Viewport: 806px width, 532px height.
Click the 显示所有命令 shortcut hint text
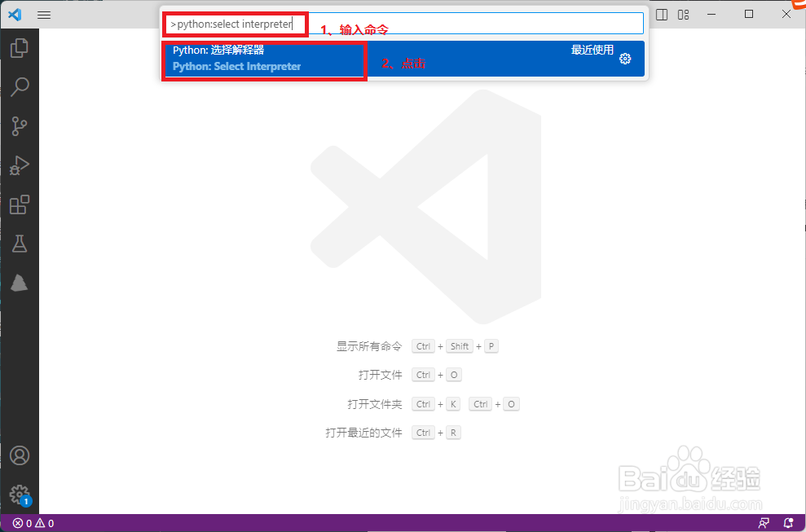pos(369,346)
